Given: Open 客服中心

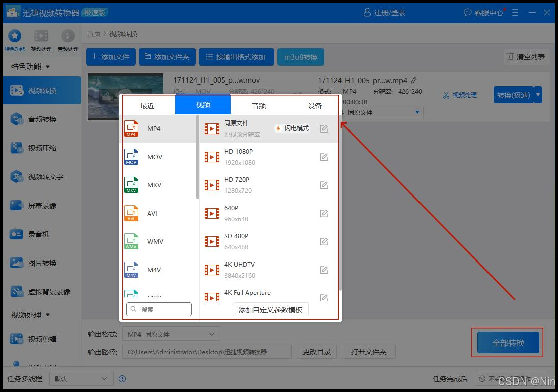Looking at the screenshot, I should 484,13.
